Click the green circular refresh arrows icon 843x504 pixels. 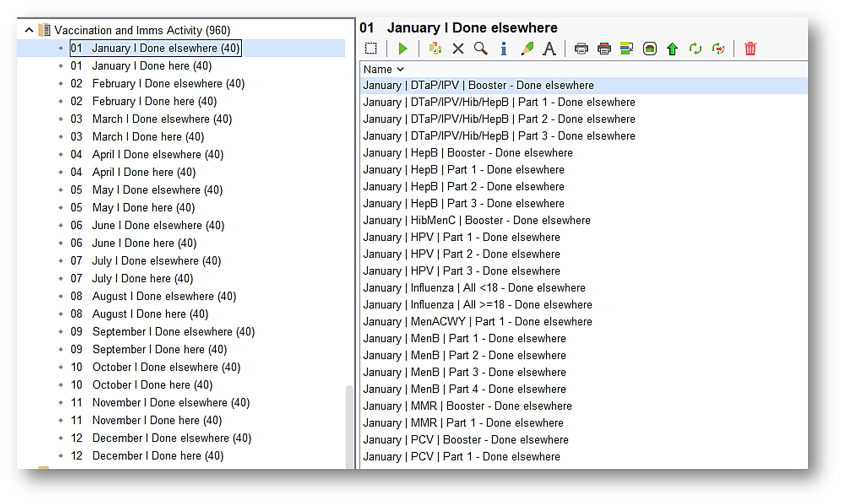695,49
